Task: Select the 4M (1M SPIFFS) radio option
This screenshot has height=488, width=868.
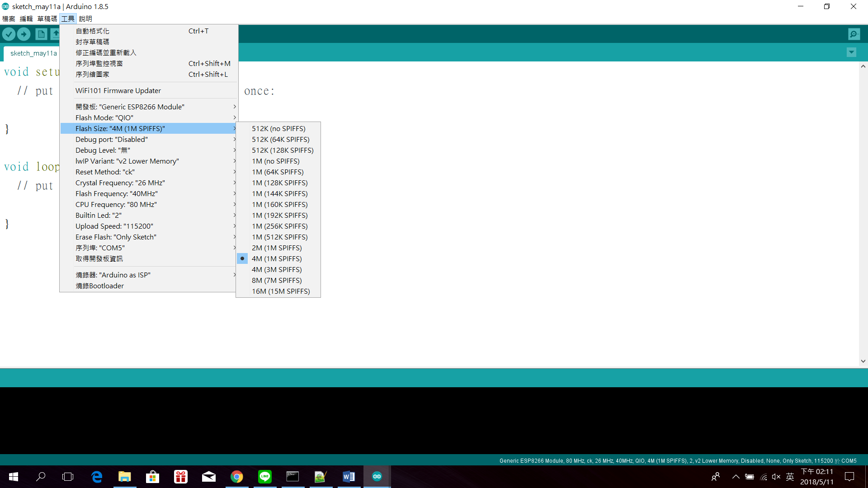Action: (x=277, y=258)
